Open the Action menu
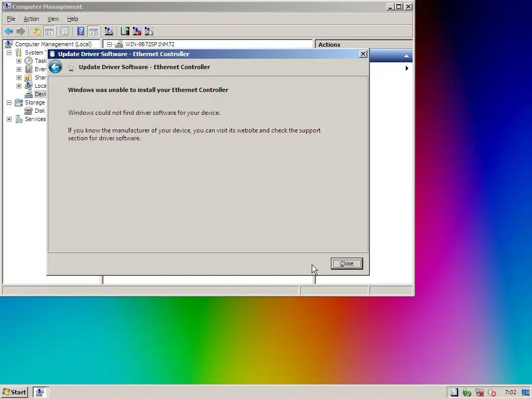 (31, 19)
